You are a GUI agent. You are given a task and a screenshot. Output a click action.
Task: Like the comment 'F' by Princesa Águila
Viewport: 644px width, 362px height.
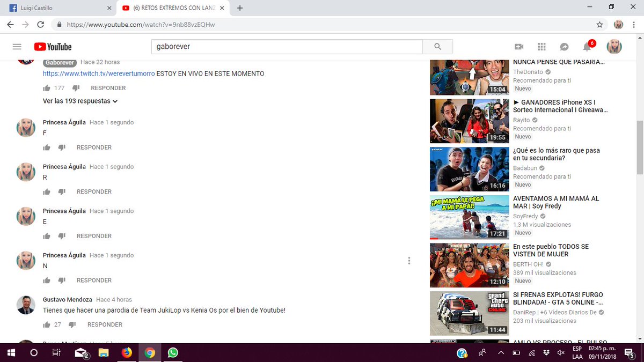[47, 147]
